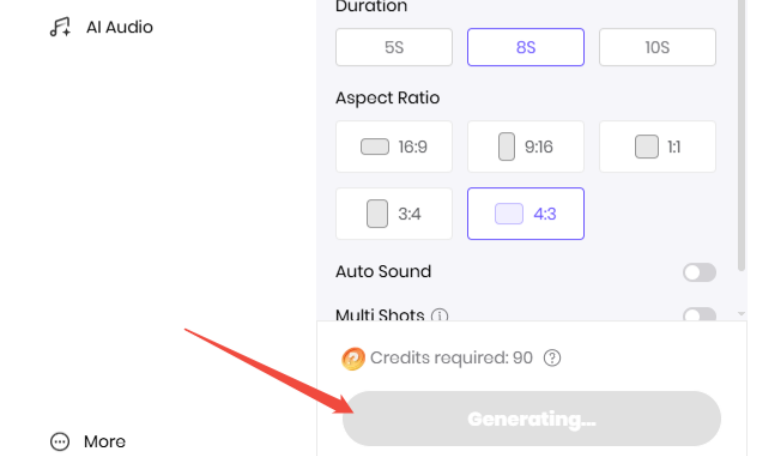Select the 8S duration option
The height and width of the screenshot is (456, 757).
[525, 47]
